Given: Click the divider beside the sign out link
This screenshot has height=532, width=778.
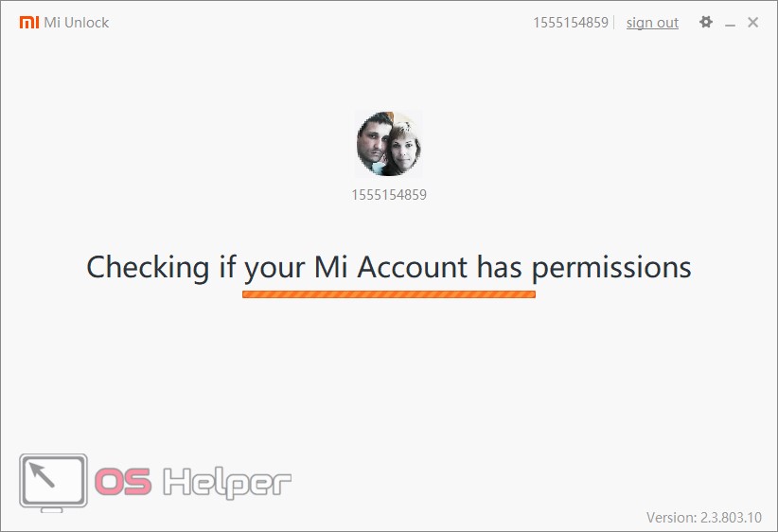Looking at the screenshot, I should click(614, 23).
